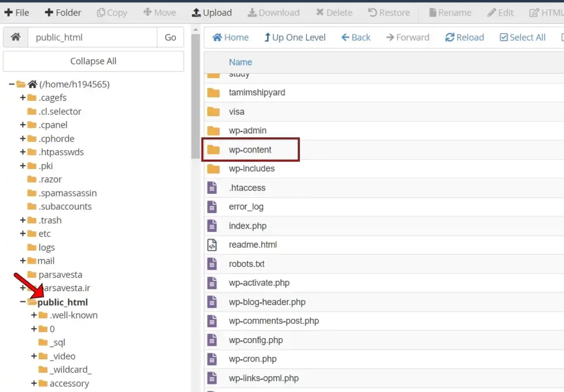The image size is (564, 392).
Task: Create a new file with File button
Action: [17, 13]
